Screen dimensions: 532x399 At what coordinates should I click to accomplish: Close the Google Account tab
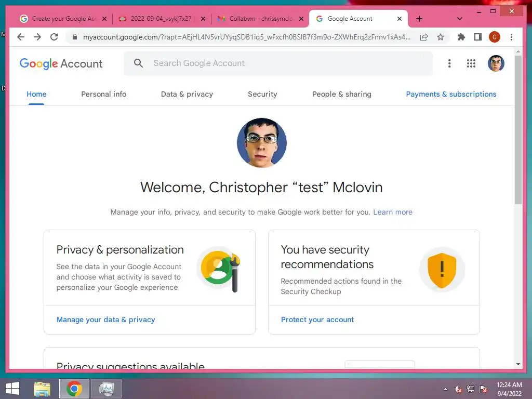click(400, 19)
